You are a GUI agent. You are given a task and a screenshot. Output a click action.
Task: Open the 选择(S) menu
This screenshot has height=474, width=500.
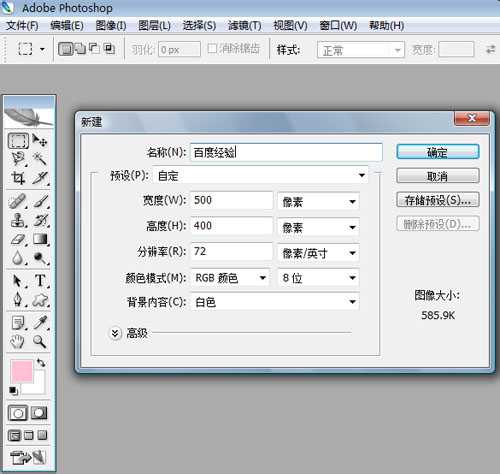click(199, 26)
